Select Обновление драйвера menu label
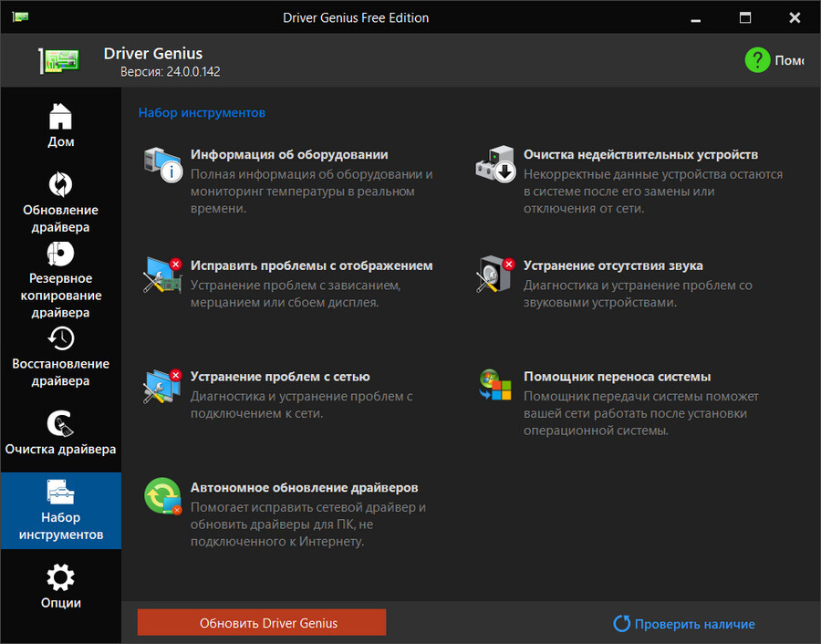 [x=61, y=218]
